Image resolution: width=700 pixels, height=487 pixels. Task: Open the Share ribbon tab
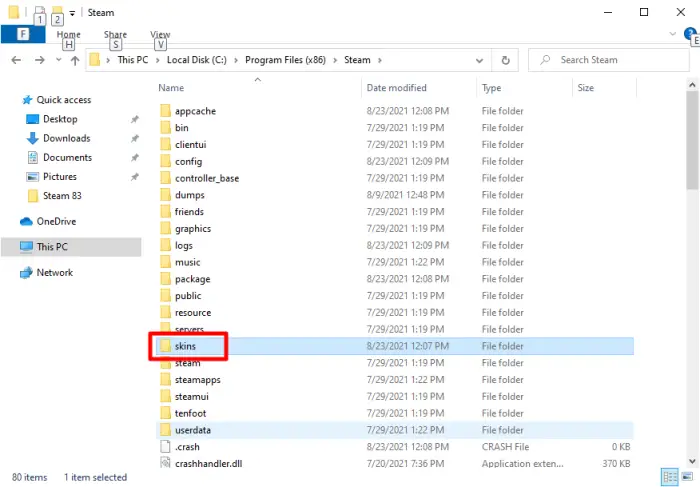point(115,34)
